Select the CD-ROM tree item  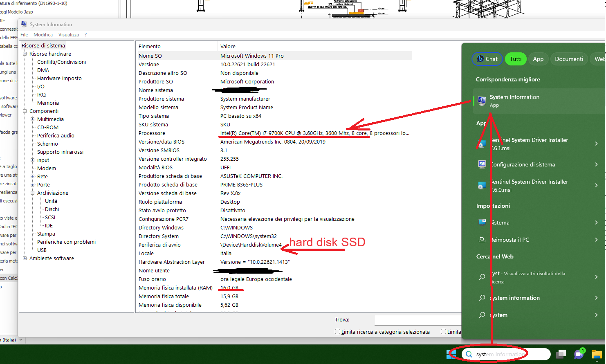tap(48, 128)
